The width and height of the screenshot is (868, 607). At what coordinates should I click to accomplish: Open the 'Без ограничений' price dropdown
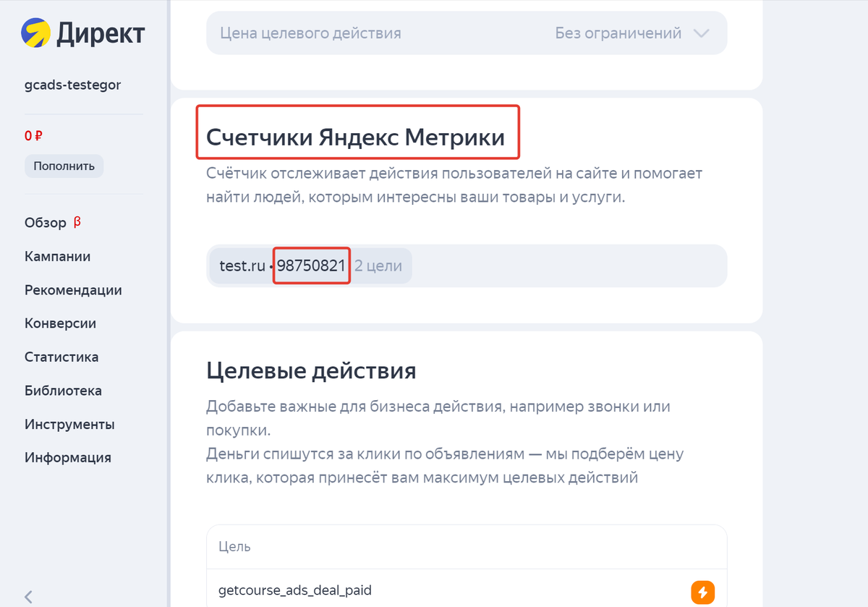(x=632, y=33)
